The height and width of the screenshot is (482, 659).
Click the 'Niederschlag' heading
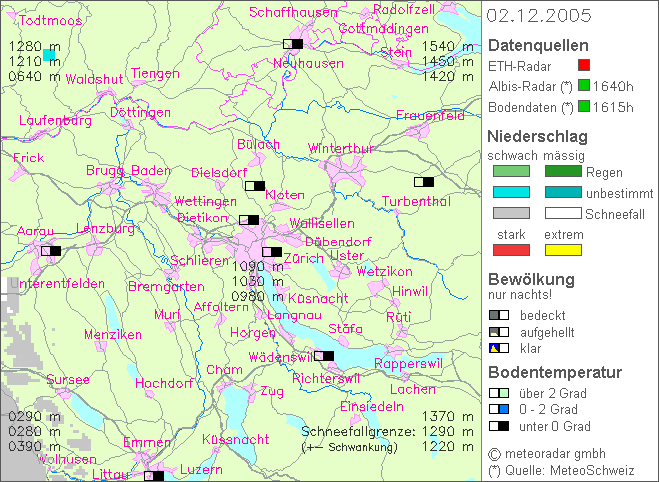(537, 136)
